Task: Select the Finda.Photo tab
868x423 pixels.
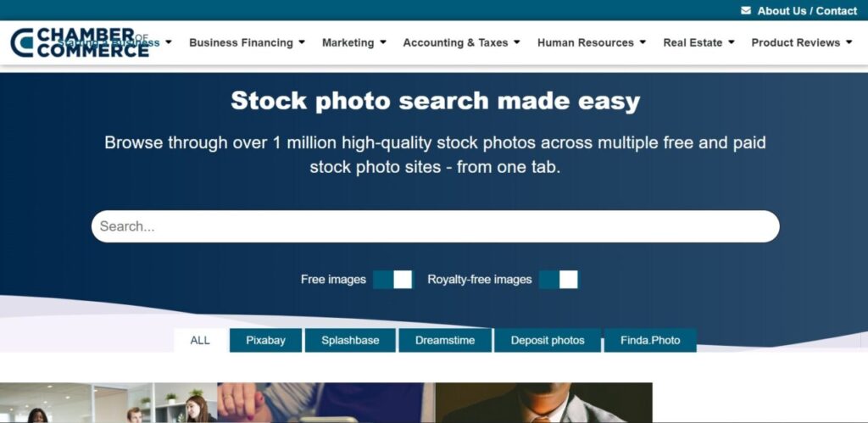Action: (650, 341)
